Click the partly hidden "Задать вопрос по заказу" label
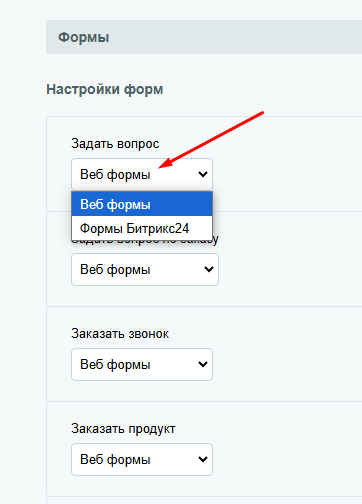 coord(215,239)
